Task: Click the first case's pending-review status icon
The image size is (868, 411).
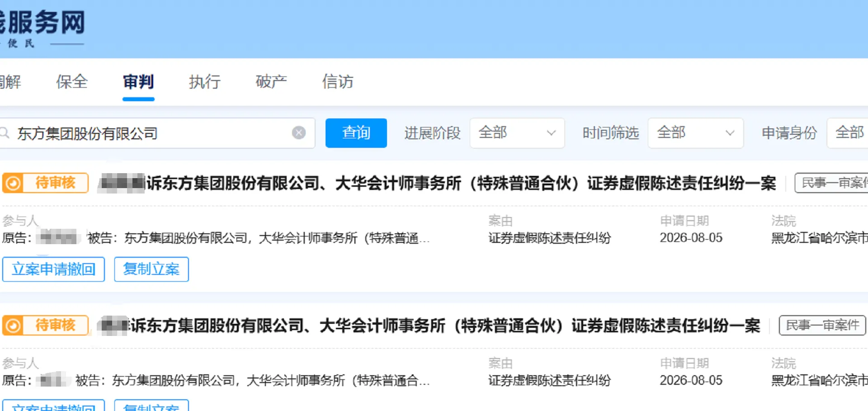Action: tap(13, 183)
